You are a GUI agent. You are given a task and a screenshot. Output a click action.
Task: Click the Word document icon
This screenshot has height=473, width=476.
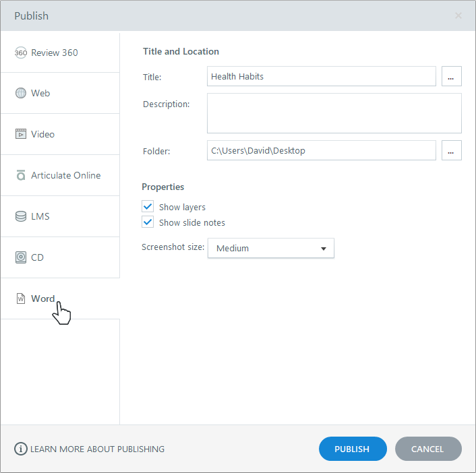(x=21, y=298)
